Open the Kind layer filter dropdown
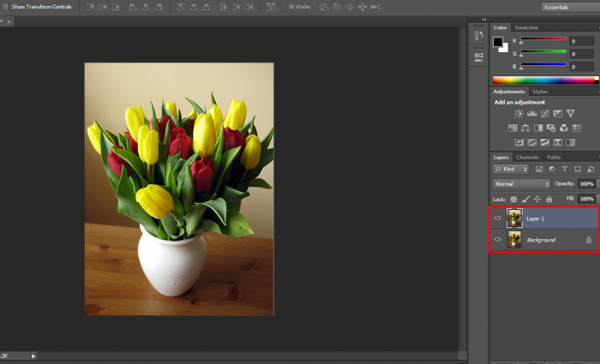Image resolution: width=600 pixels, height=364 pixels. tap(512, 170)
